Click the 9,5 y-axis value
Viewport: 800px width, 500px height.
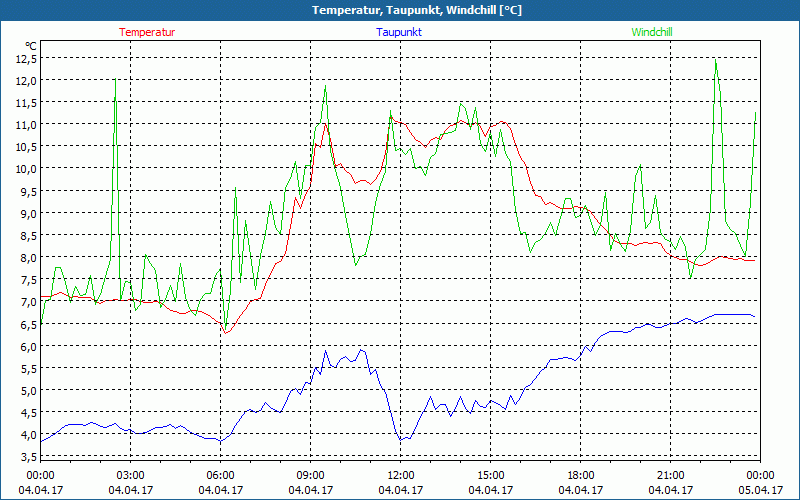pyautogui.click(x=29, y=191)
